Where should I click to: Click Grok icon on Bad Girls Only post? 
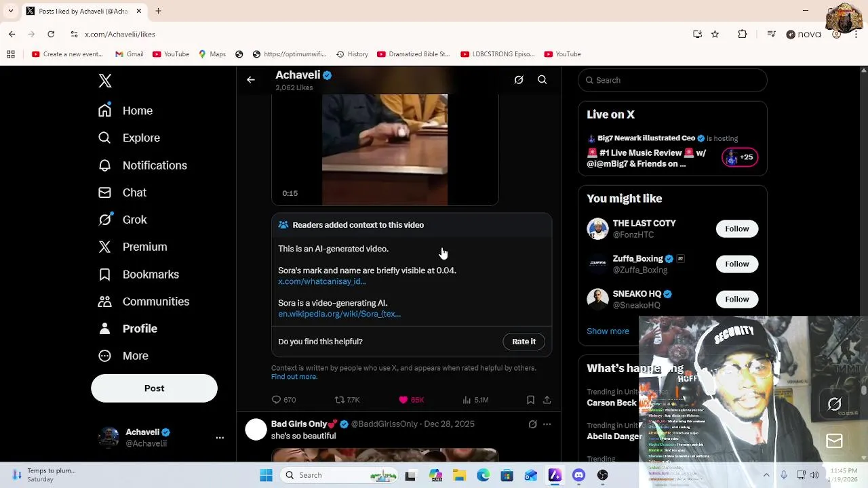[x=532, y=424]
